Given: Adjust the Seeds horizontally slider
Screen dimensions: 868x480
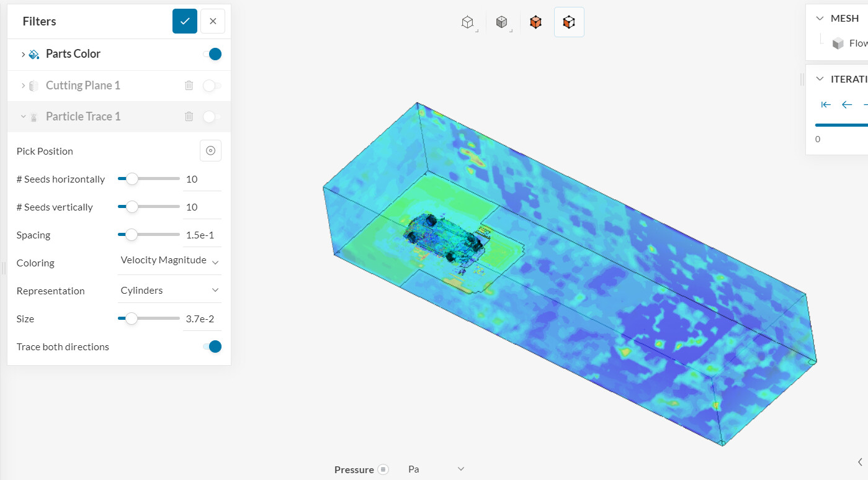Looking at the screenshot, I should (x=149, y=179).
